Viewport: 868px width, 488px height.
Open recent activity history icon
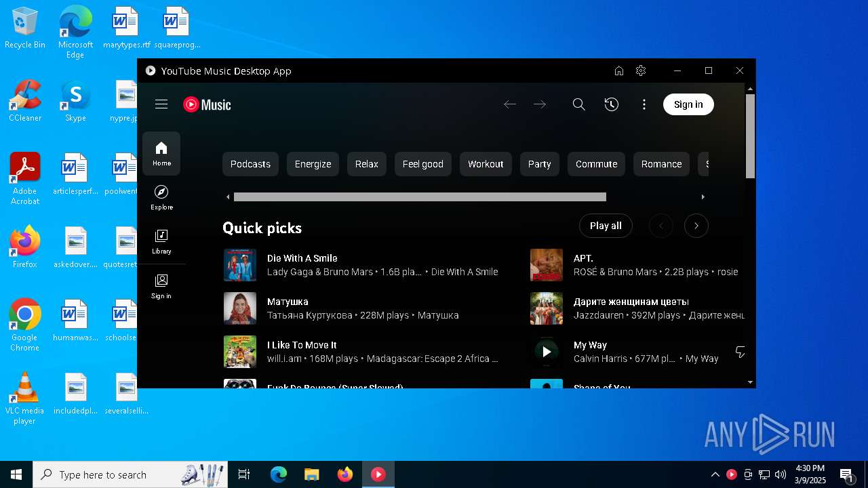click(612, 104)
